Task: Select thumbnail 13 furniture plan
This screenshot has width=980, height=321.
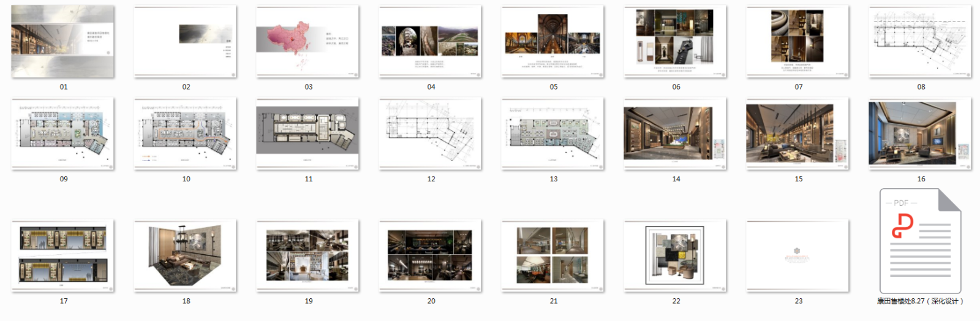Action: 553,134
